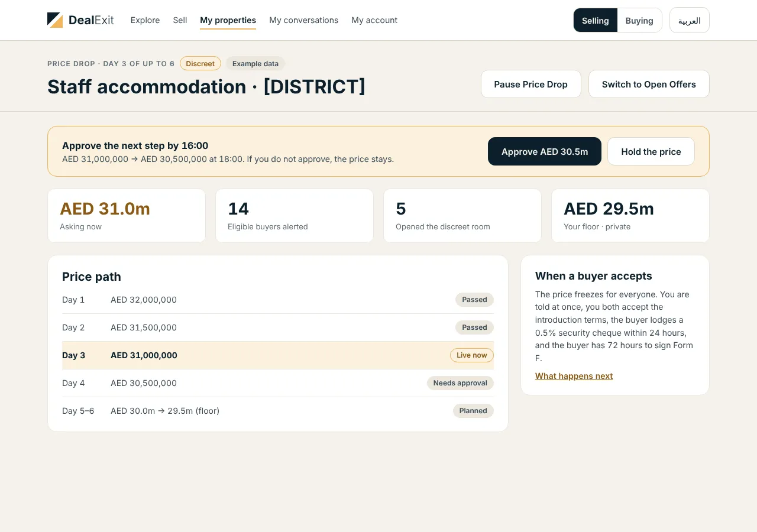The width and height of the screenshot is (757, 532).
Task: Click Hold the price button
Action: coord(651,151)
